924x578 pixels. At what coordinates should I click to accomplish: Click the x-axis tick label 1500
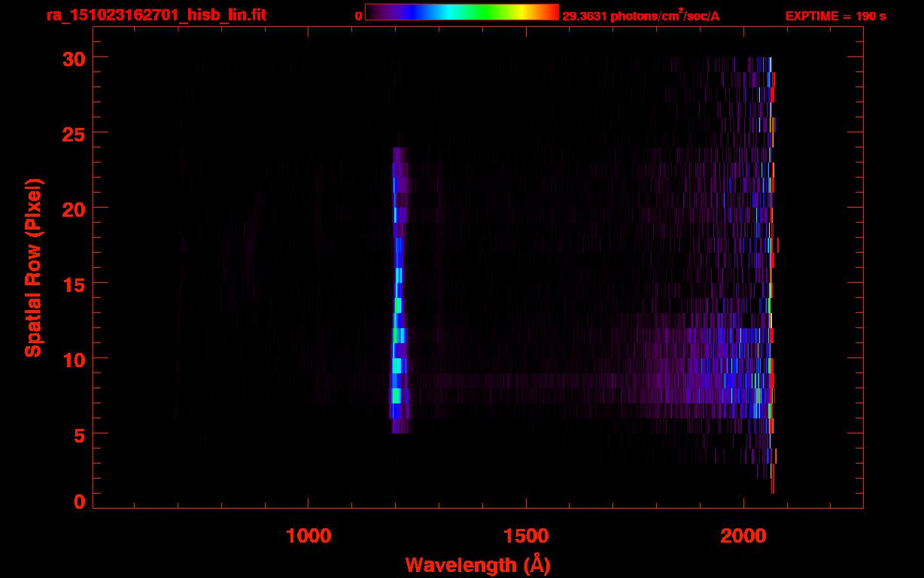(x=526, y=536)
